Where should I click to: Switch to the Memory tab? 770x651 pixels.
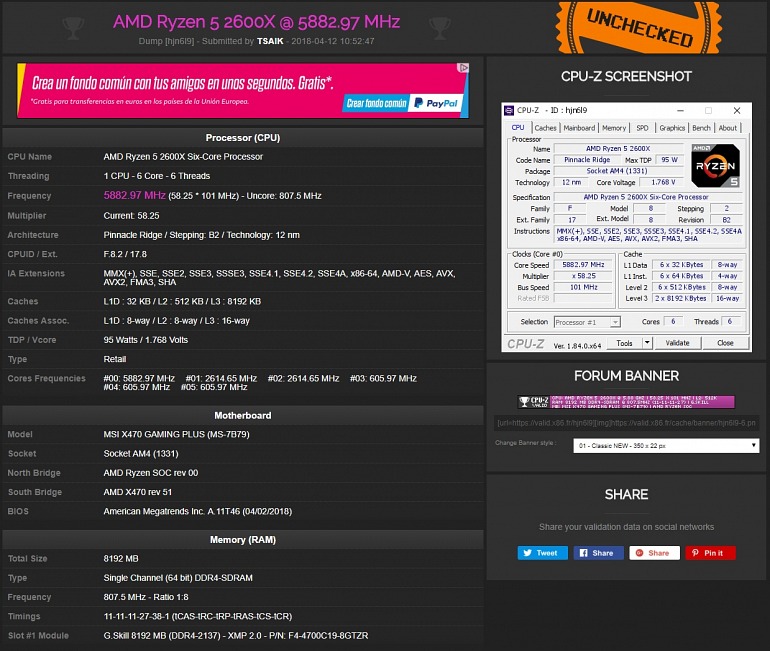614,128
